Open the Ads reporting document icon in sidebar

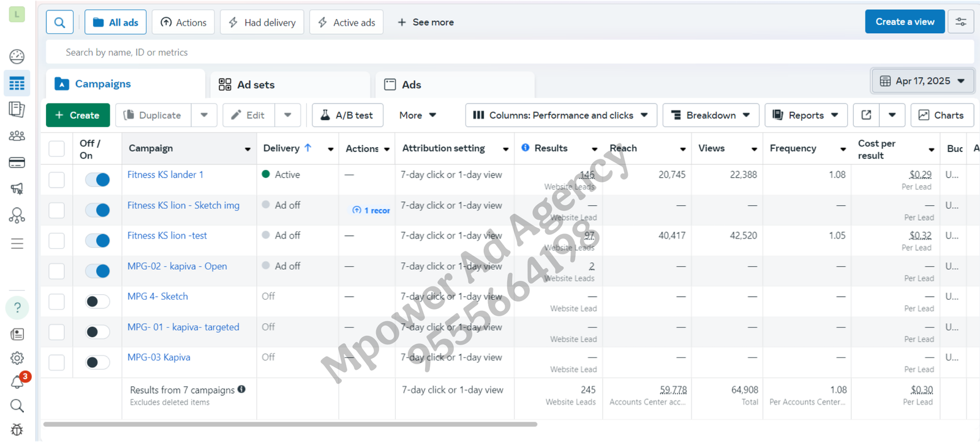click(x=17, y=109)
